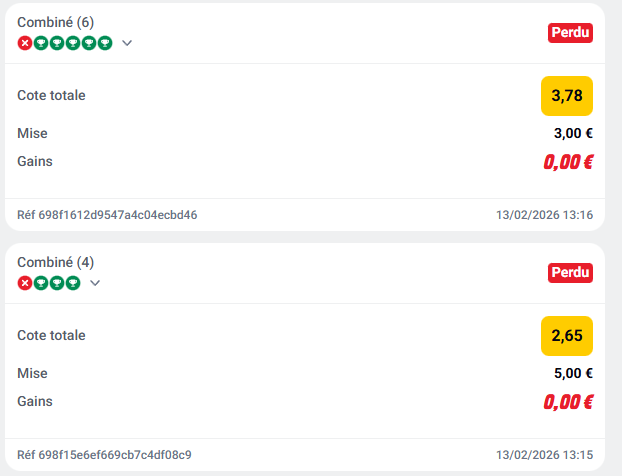The image size is (622, 476).
Task: Click the Perdu badge on first bet
Action: 570,33
